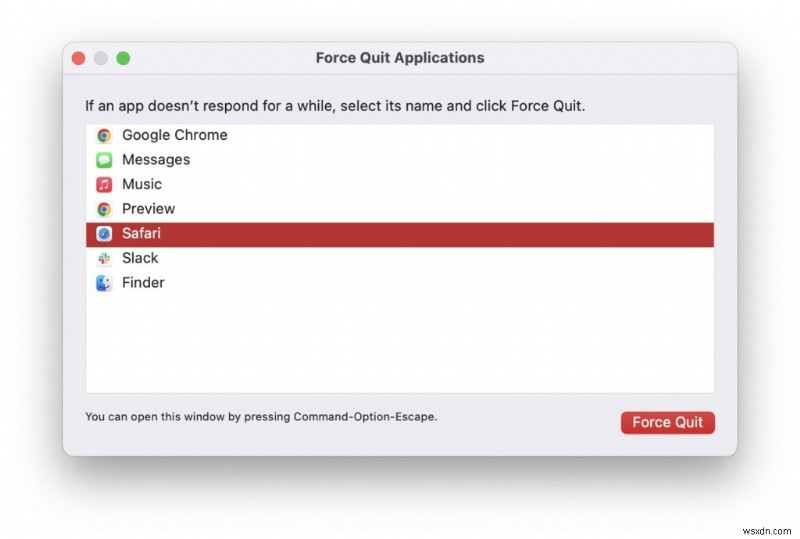Close the Force Quit Applications window

pos(78,58)
